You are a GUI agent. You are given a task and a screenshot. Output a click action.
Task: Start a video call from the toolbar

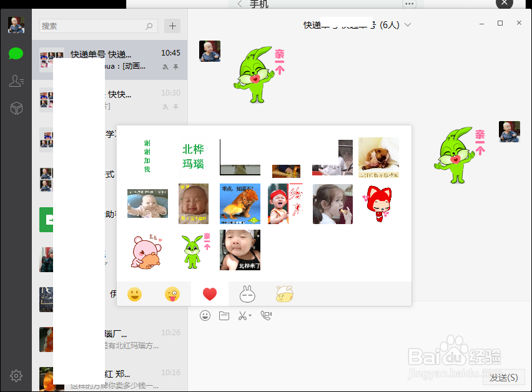coord(265,315)
